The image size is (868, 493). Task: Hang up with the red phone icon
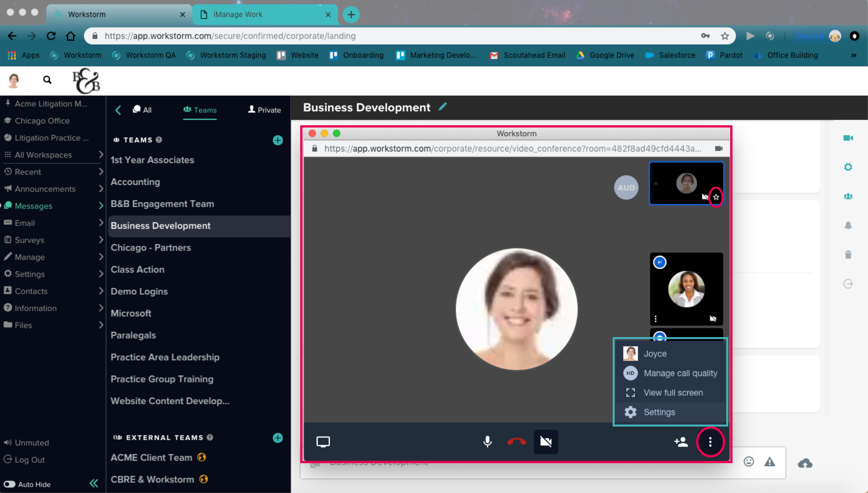click(x=516, y=442)
